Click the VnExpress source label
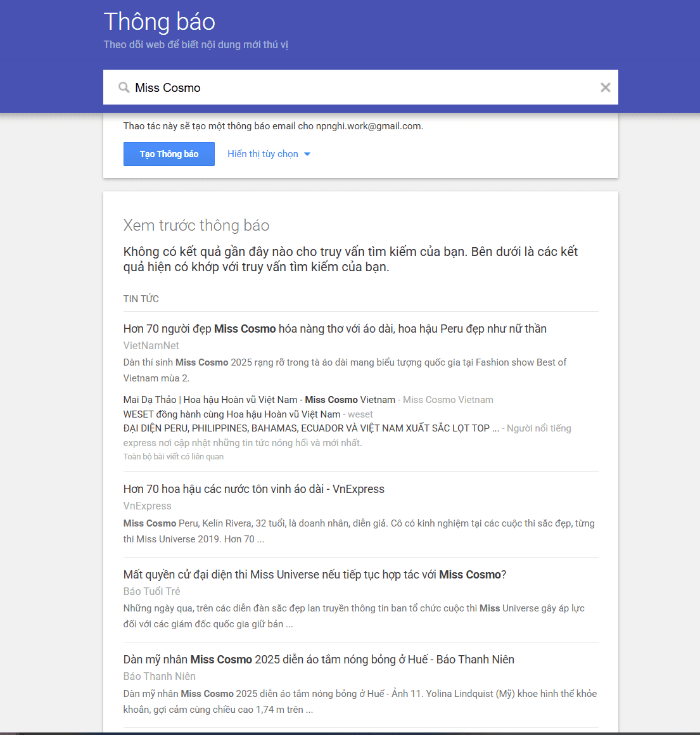700x735 pixels. coord(147,506)
